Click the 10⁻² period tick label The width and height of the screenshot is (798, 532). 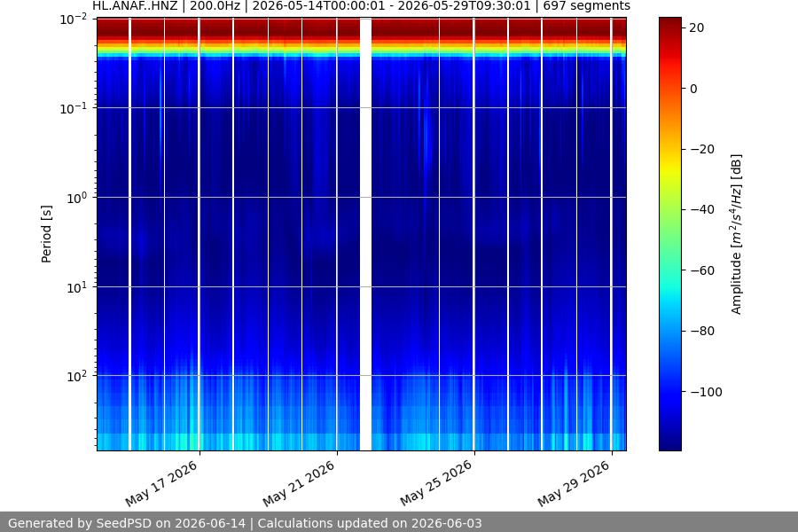74,20
